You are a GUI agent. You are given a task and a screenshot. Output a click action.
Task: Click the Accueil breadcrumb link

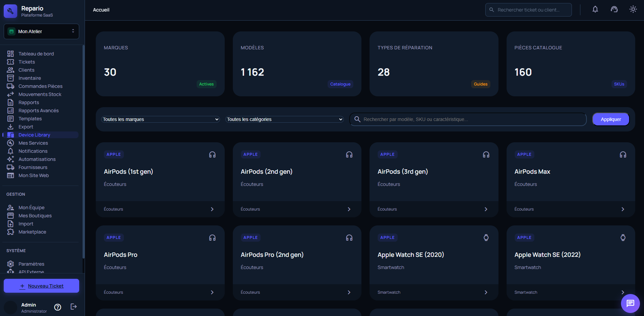101,10
